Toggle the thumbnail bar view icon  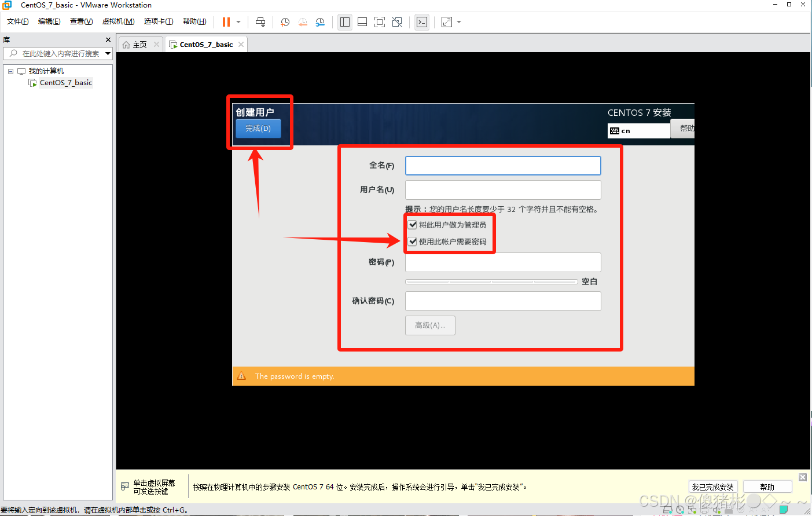point(362,22)
